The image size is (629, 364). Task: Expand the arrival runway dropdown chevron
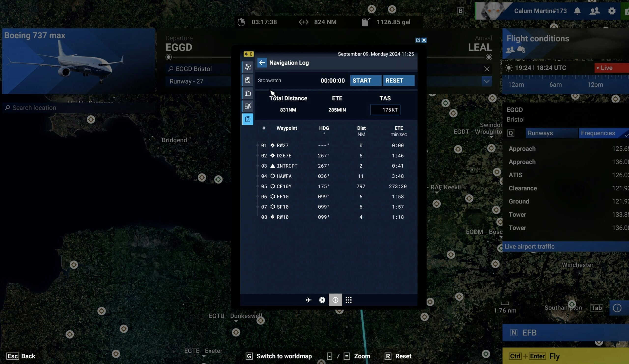[x=486, y=81]
